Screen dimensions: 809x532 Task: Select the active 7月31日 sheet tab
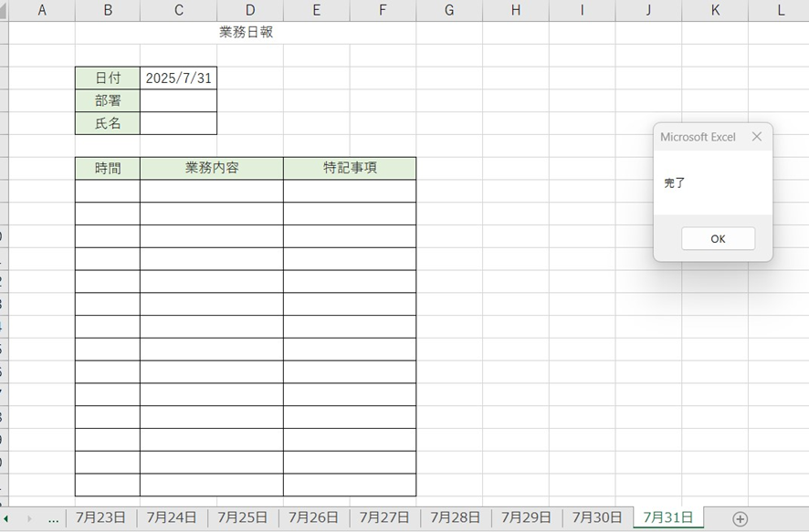pyautogui.click(x=667, y=517)
